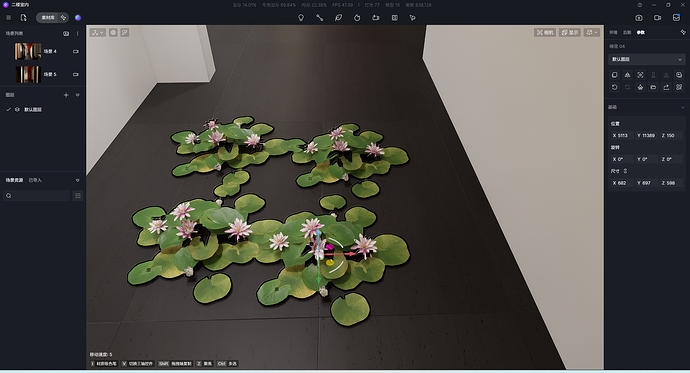This screenshot has width=690, height=373.
Task: Click the third viewport top-left icon
Action: click(x=125, y=33)
